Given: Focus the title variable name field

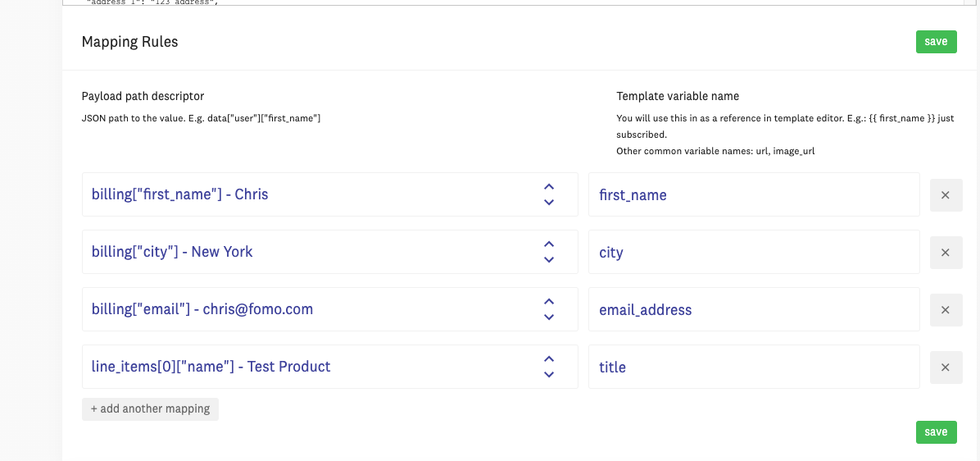Looking at the screenshot, I should (754, 367).
